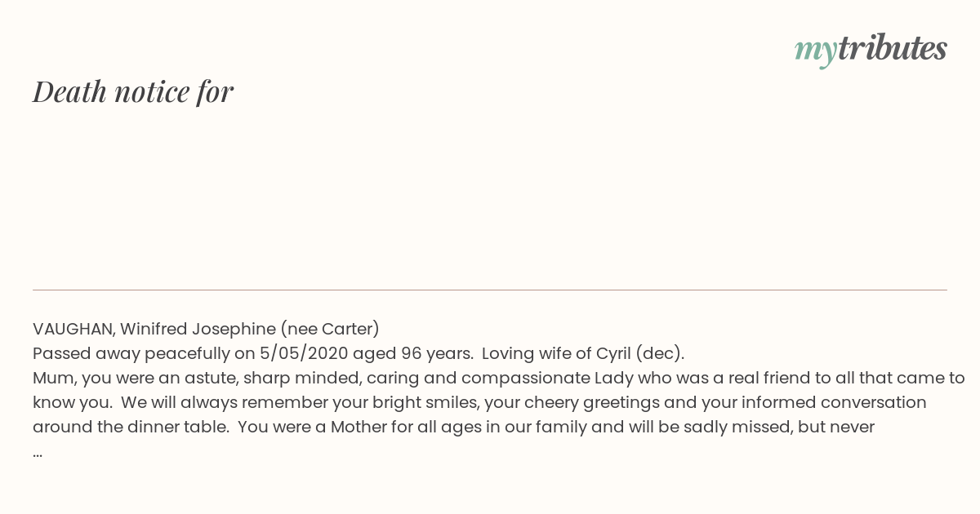Image resolution: width=980 pixels, height=514 pixels.
Task: Select "Loving wife of Cyril (dec)." sentence
Action: 582,354
